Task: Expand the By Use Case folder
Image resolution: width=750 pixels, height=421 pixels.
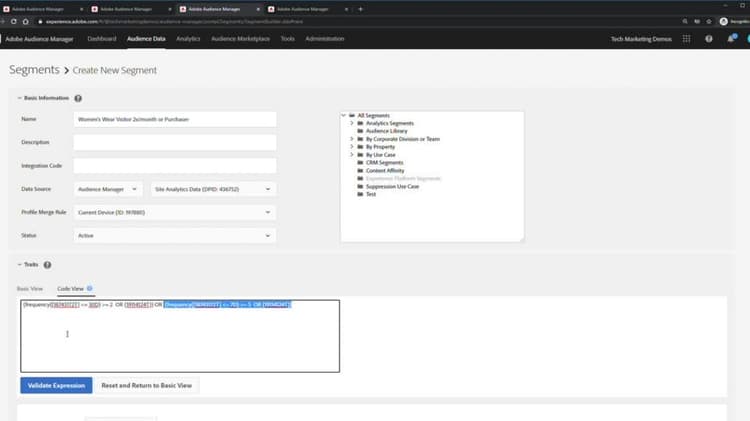Action: (352, 155)
